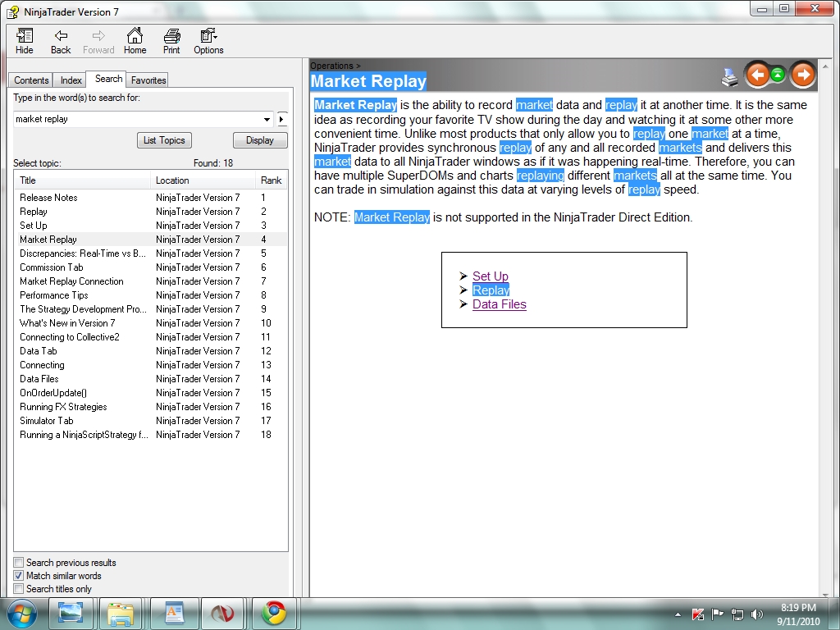Open the Replay link in topic
840x630 pixels.
point(491,290)
